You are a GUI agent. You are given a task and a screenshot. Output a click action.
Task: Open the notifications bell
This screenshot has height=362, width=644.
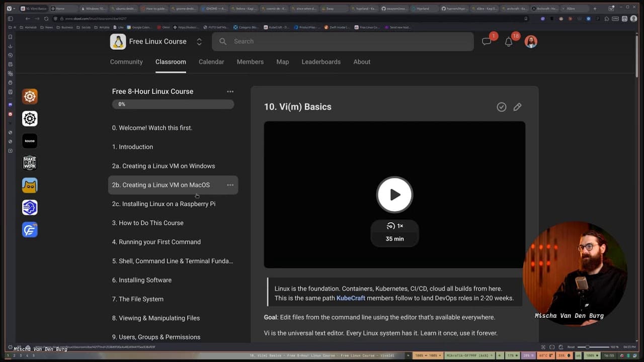click(x=509, y=42)
